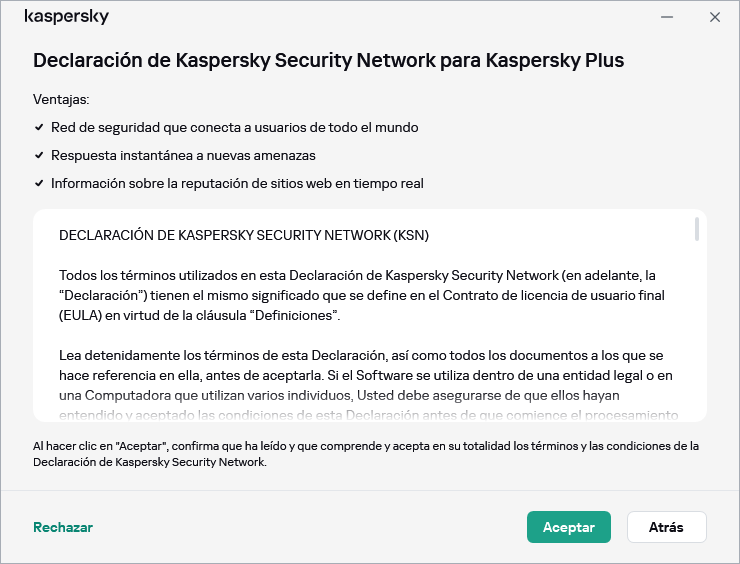740x564 pixels.
Task: Click "Respuesta instantánea a nuevas amenazas" text
Action: click(183, 156)
